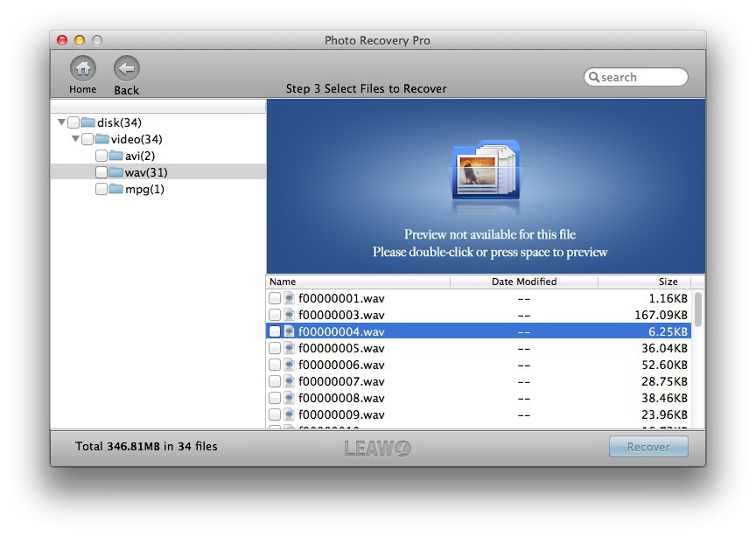Click the Leawo logo in the footer
Viewport: 756px width, 536px height.
pos(377,448)
